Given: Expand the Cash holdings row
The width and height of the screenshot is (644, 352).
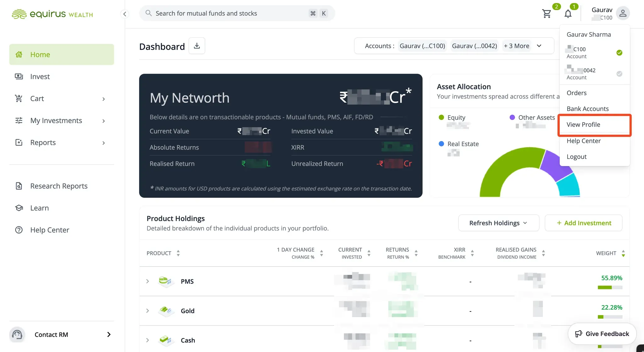Looking at the screenshot, I should point(147,340).
